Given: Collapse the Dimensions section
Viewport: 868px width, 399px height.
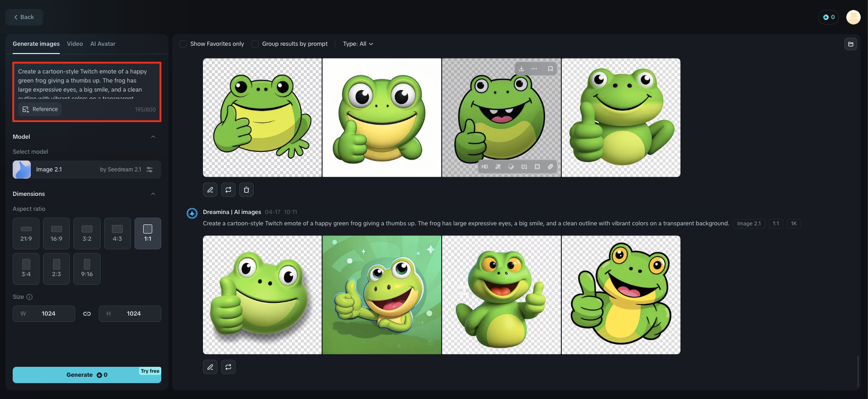Looking at the screenshot, I should coord(153,194).
